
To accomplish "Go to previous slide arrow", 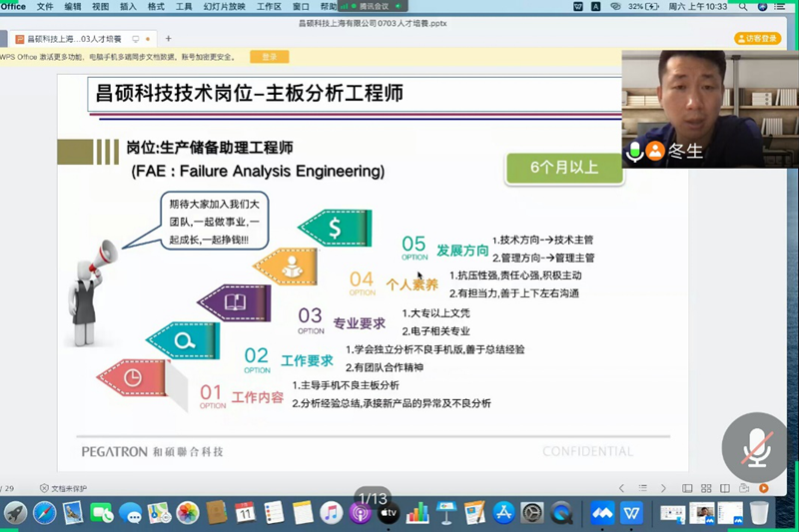I will click(x=621, y=488).
